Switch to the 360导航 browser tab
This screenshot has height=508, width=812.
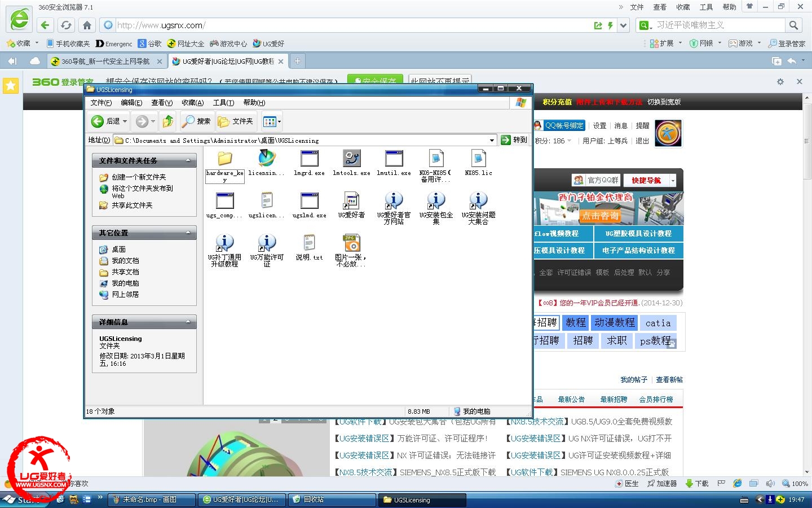(105, 61)
